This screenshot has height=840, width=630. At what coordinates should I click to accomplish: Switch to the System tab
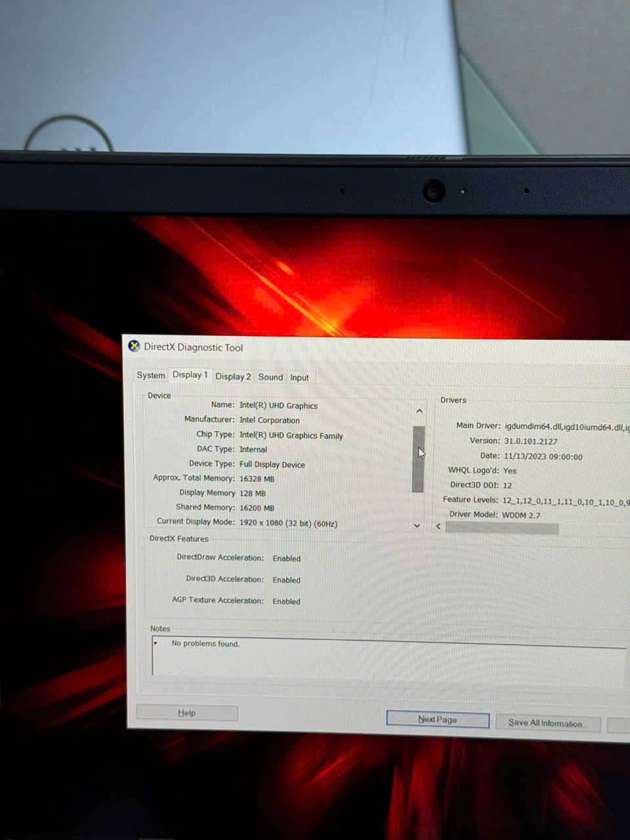150,375
